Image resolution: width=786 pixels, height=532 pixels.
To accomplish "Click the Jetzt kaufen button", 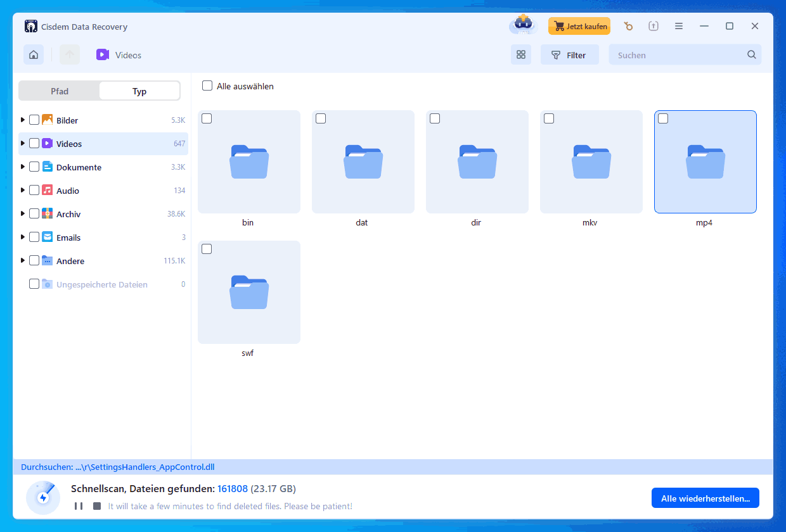I will pos(579,26).
